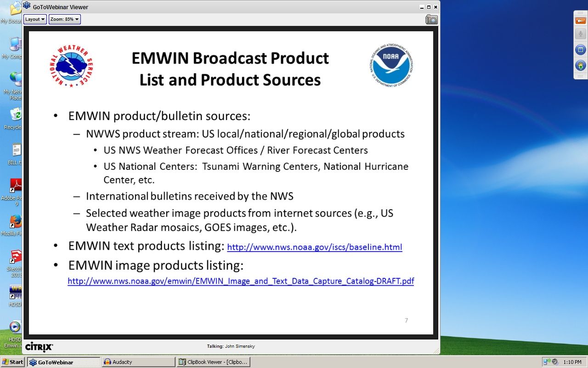Open the Layout dropdown

point(35,19)
